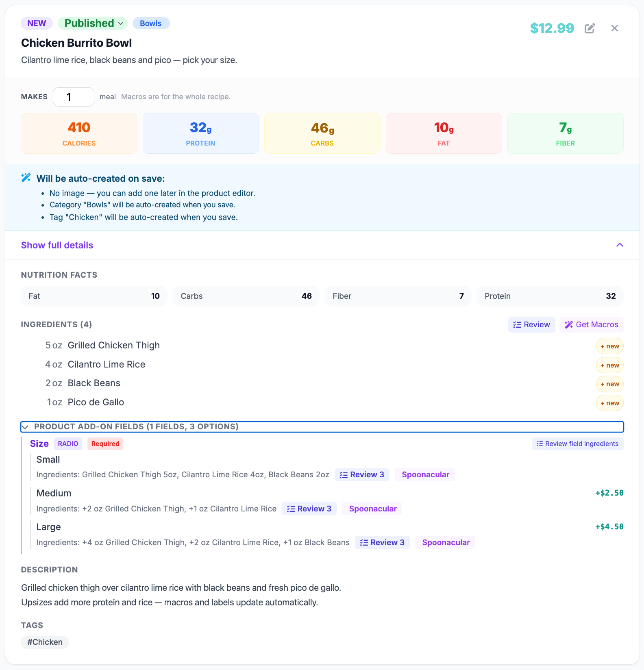The height and width of the screenshot is (670, 644).
Task: Click the Large size option label
Action: click(x=48, y=527)
